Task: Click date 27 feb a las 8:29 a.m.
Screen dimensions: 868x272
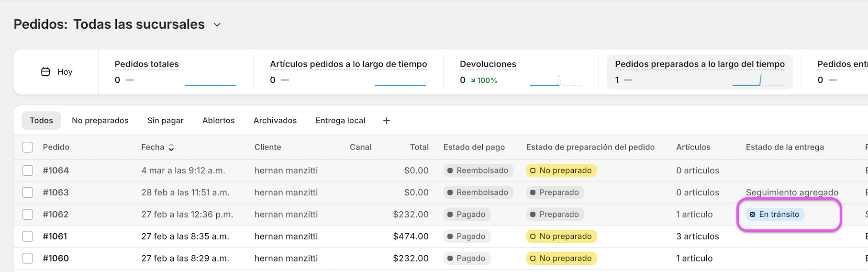Action: tap(185, 259)
